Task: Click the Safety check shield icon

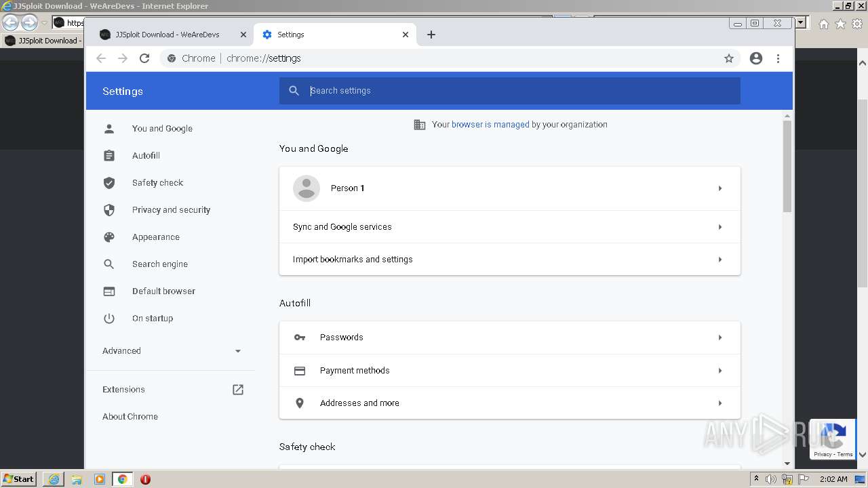Action: click(109, 182)
